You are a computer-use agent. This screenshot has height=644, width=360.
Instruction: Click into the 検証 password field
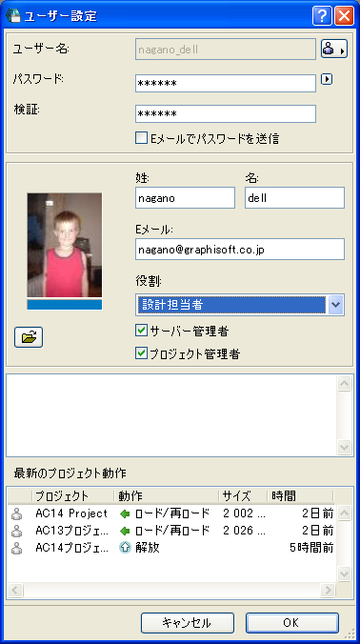pos(226,113)
